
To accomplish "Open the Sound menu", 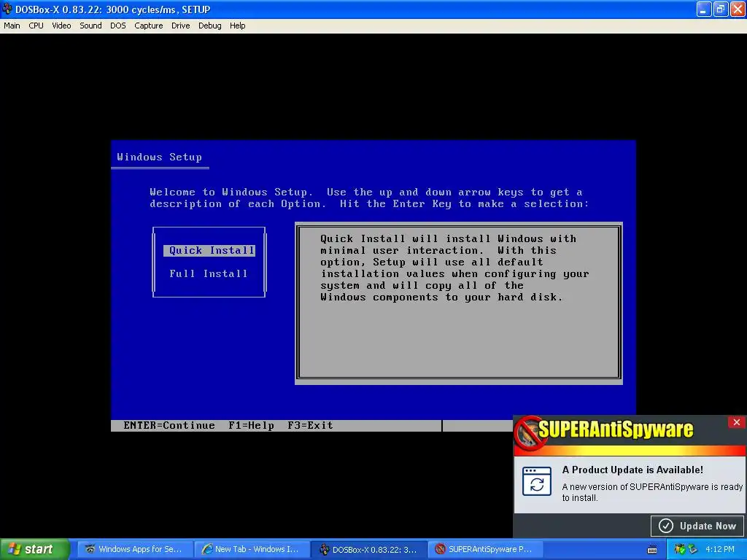I will pos(90,26).
